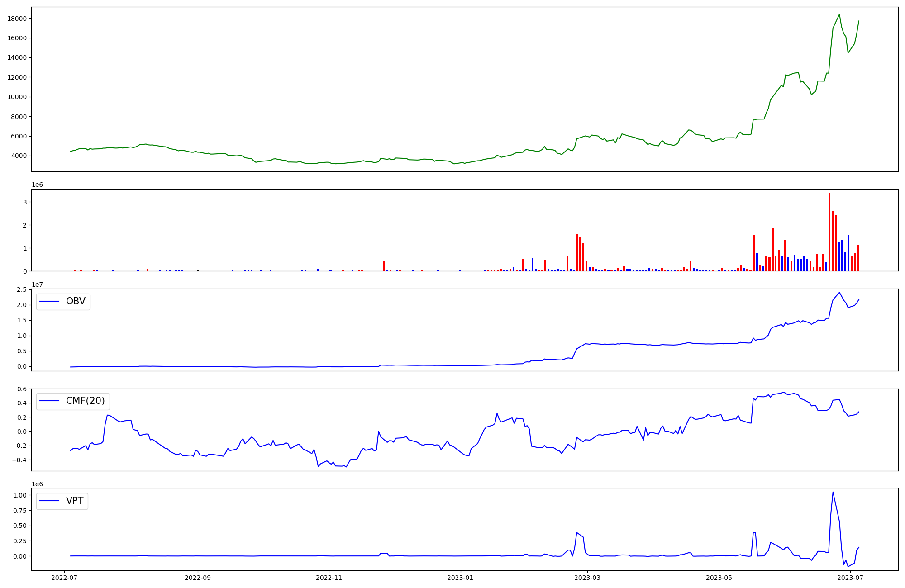
Task: Click the 4000 price axis label
Action: 19,156
